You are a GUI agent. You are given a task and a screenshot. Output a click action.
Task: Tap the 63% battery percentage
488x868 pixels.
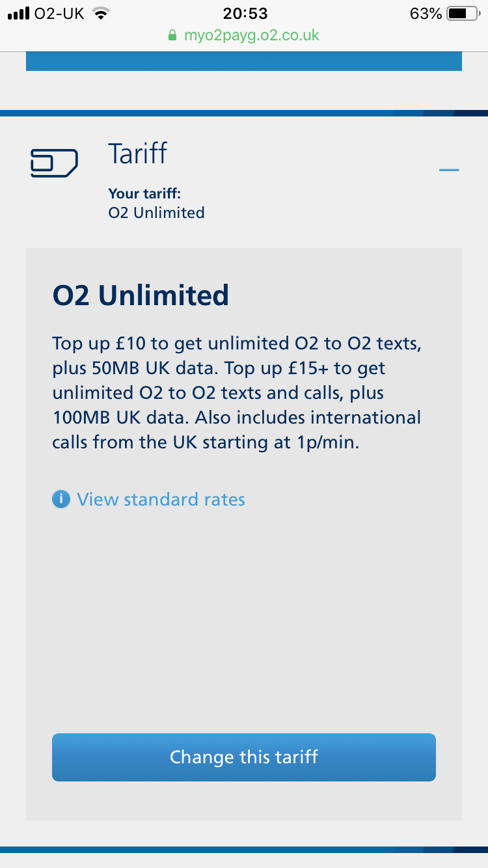(426, 14)
